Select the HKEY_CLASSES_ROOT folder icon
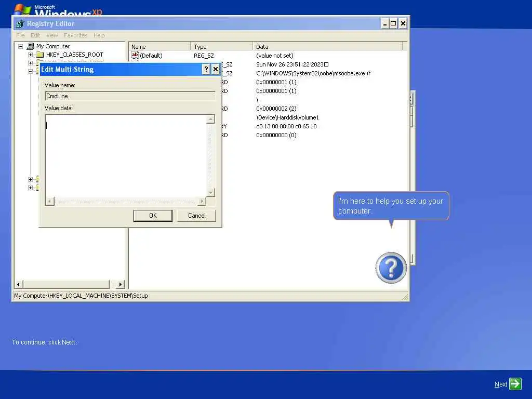The width and height of the screenshot is (532, 399). [x=40, y=55]
